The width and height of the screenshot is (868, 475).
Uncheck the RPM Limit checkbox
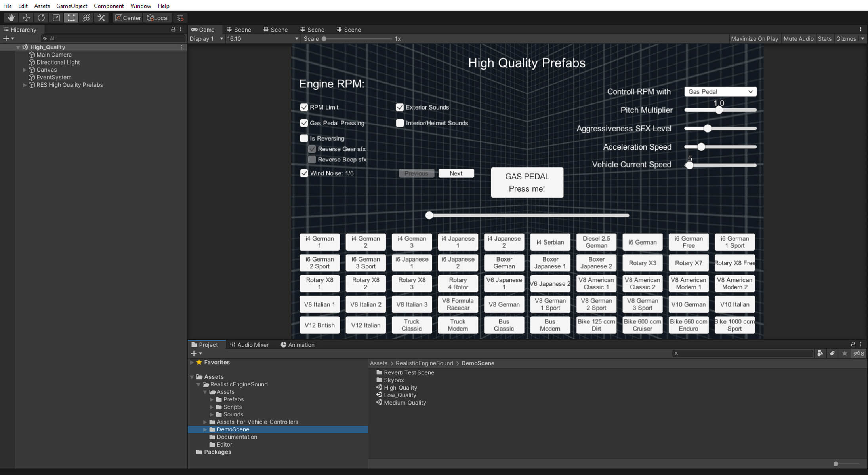[x=304, y=107]
